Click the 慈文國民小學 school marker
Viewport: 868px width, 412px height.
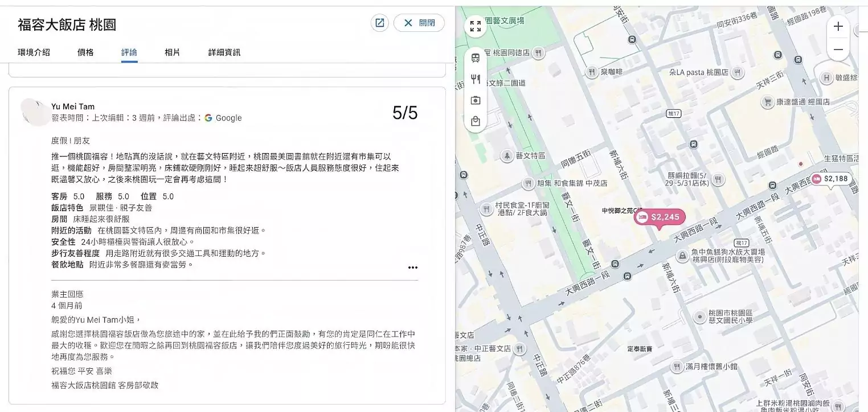699,317
